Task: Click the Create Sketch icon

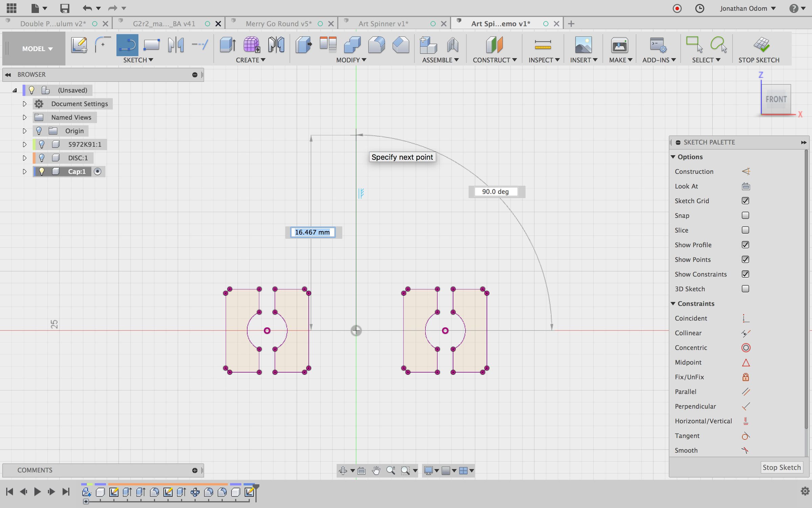Action: click(x=79, y=45)
